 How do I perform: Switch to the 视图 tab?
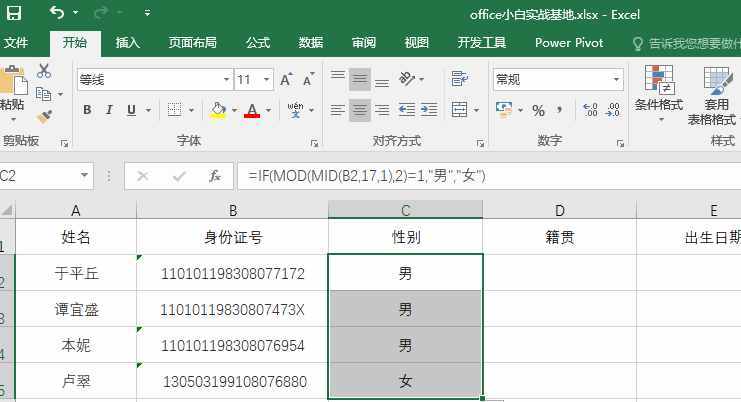(416, 43)
